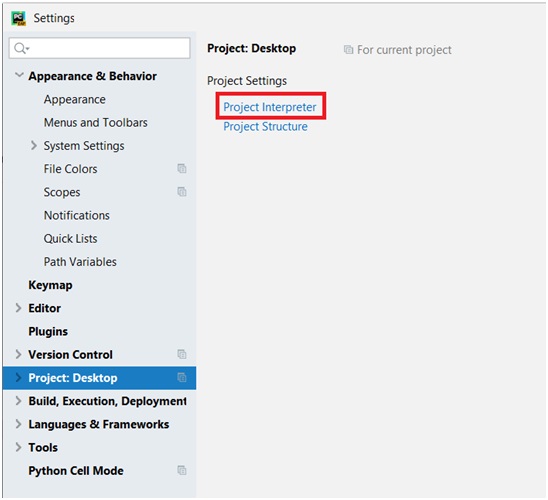The image size is (548, 500).
Task: Focus the settings search field
Action: coord(100,48)
